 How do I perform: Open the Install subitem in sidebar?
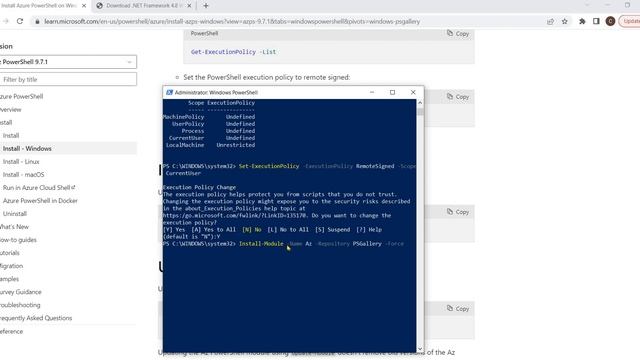[11, 136]
